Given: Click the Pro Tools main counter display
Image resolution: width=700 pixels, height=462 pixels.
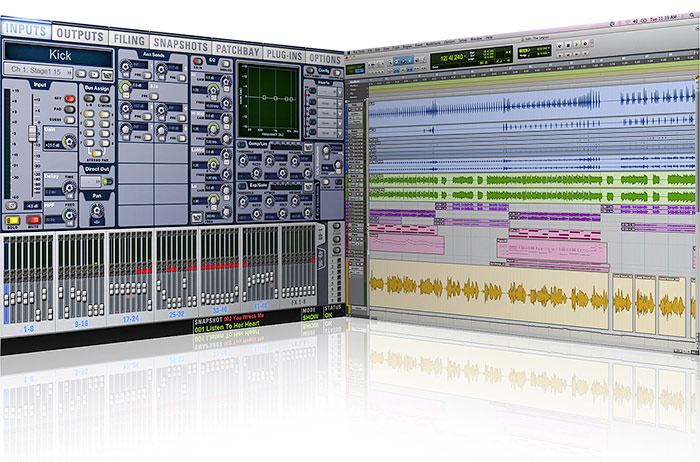Looking at the screenshot, I should coord(451,58).
